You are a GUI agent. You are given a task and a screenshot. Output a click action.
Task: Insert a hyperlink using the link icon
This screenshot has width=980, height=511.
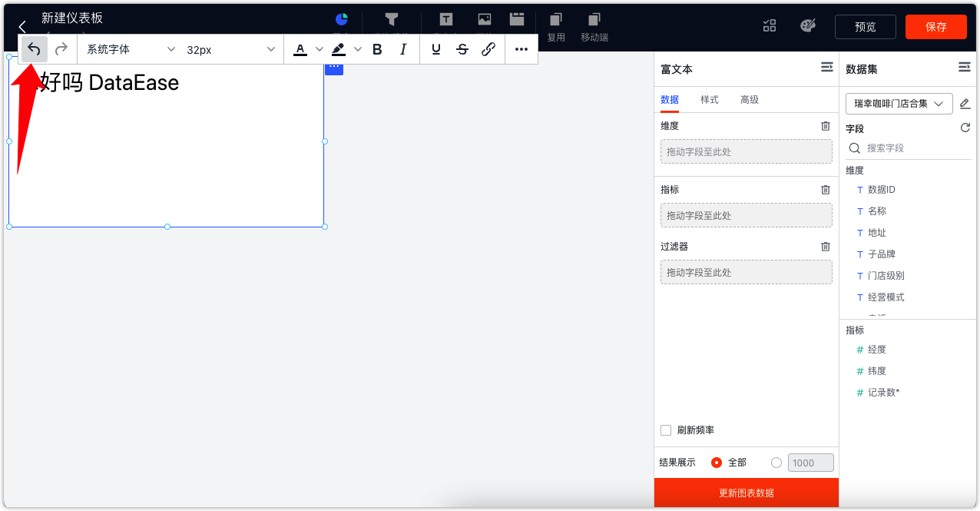488,48
